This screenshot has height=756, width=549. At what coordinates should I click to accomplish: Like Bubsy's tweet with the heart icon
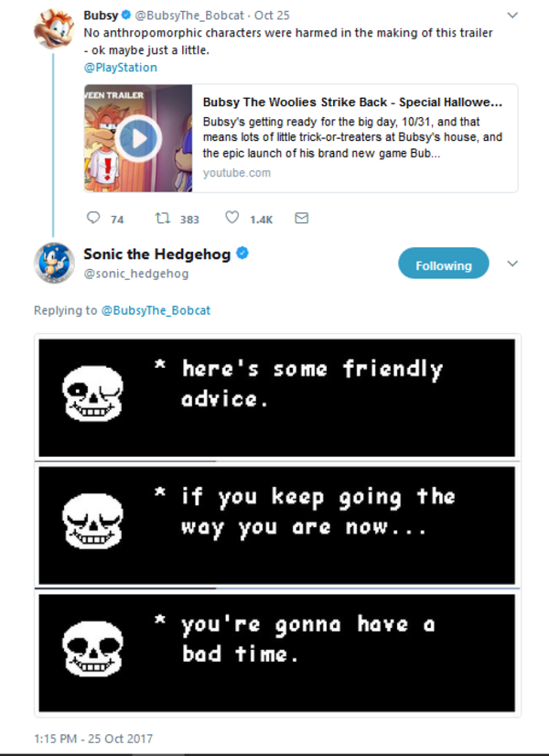[x=231, y=218]
